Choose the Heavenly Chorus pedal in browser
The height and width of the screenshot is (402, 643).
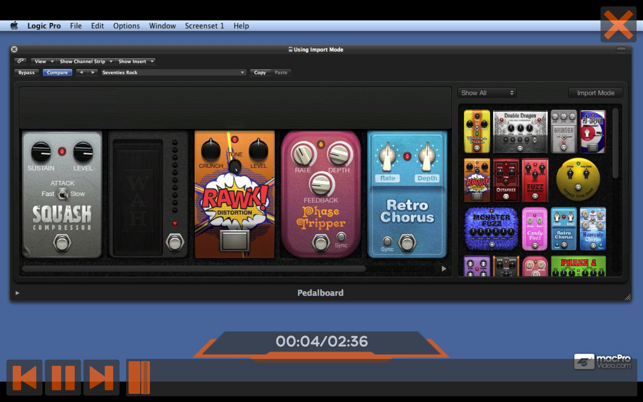(593, 229)
